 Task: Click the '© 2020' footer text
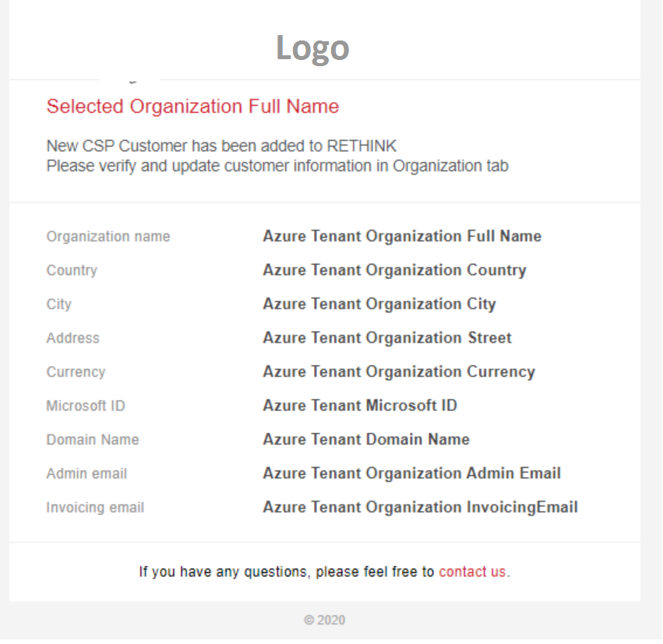(325, 620)
